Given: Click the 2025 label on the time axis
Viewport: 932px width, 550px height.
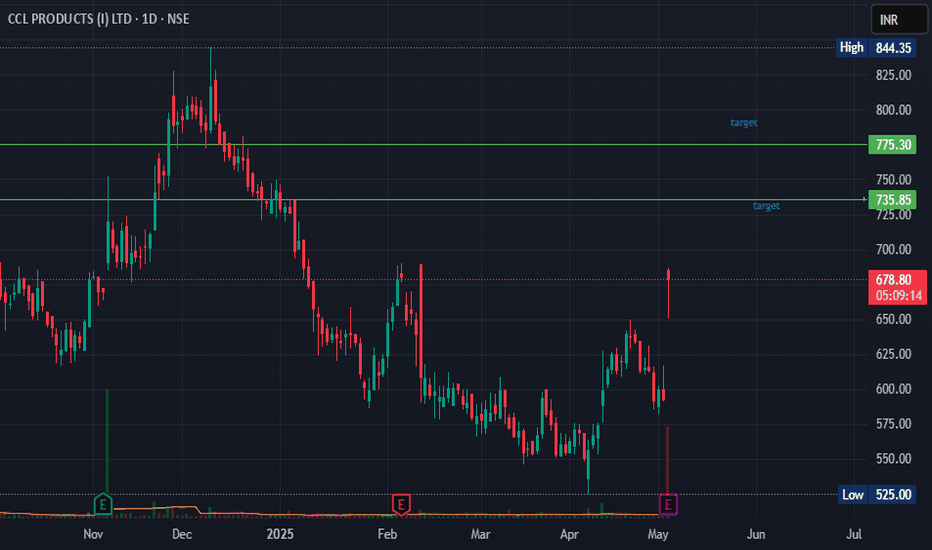Looking at the screenshot, I should (x=280, y=534).
